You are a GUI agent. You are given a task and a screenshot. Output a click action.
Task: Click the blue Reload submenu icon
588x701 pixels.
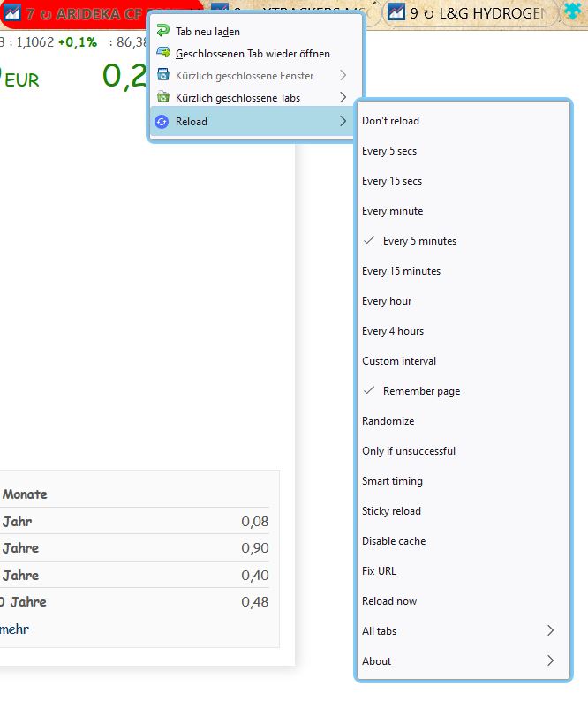pyautogui.click(x=162, y=121)
